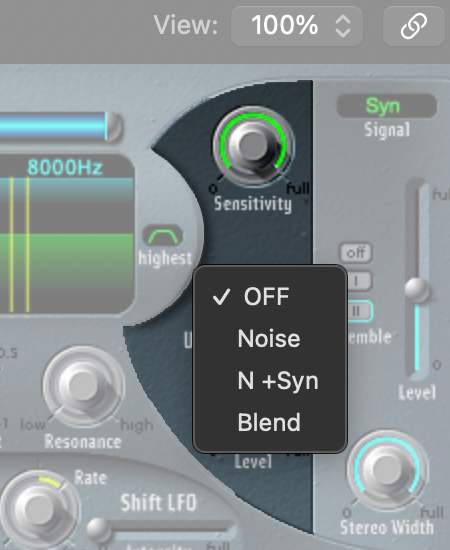Open the View 100% size dropdown

pyautogui.click(x=297, y=26)
